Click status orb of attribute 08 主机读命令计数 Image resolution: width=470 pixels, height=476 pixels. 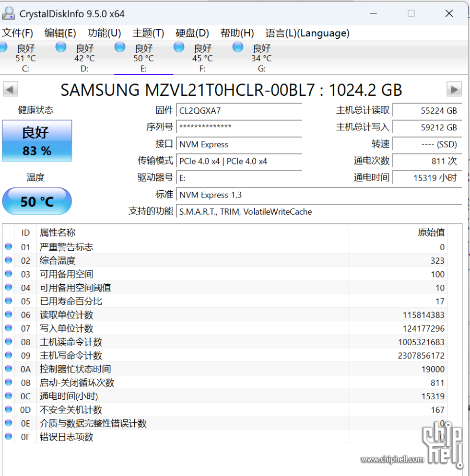(9, 341)
